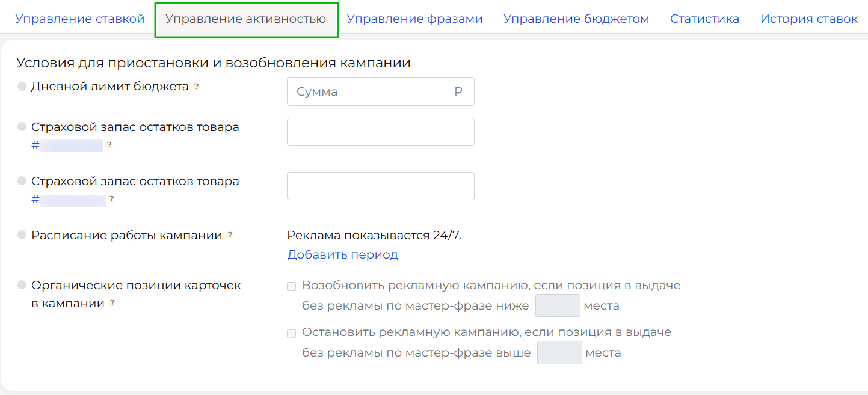Switch to the Управление ставкой tab
Screen dimensions: 868x395
click(x=80, y=19)
